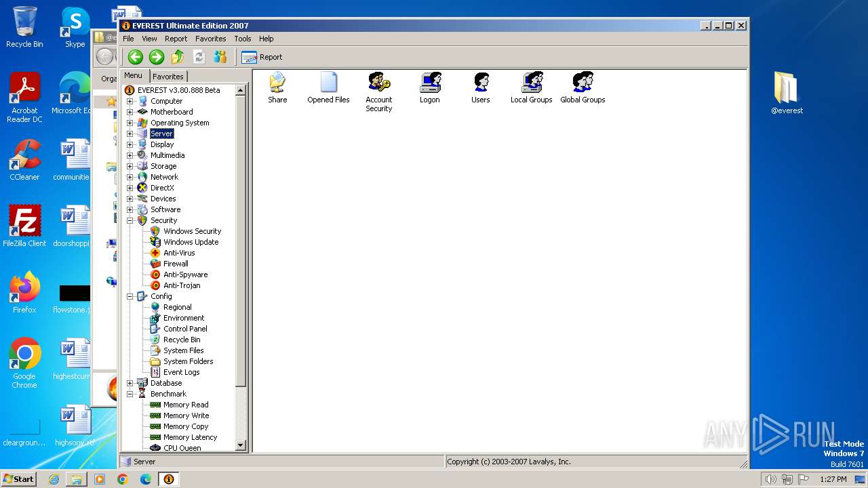868x488 pixels.
Task: Switch to the Favorites tab
Action: (168, 77)
